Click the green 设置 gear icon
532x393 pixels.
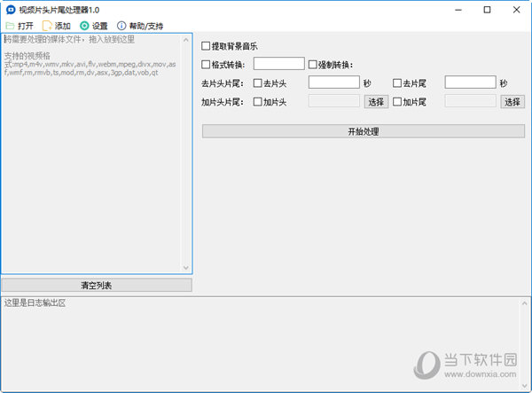pyautogui.click(x=84, y=26)
